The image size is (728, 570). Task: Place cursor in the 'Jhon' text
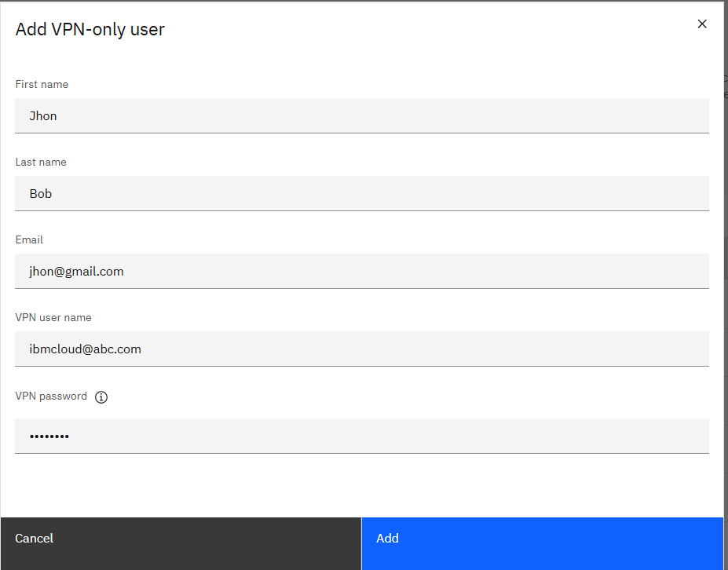point(43,116)
